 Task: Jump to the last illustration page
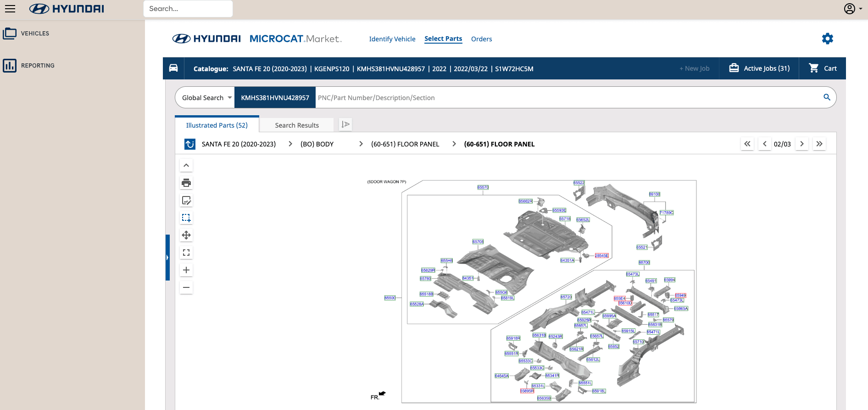pyautogui.click(x=819, y=144)
